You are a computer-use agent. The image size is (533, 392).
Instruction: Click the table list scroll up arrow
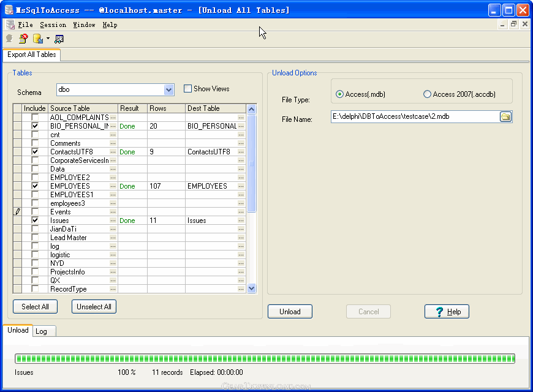coord(252,109)
